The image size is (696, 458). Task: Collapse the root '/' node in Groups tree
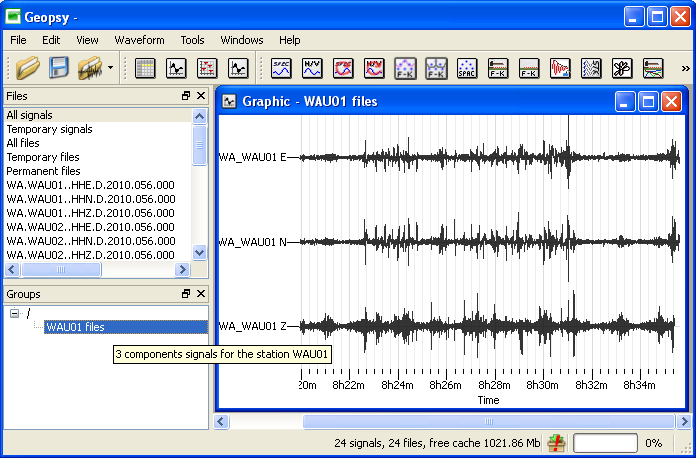tap(15, 313)
